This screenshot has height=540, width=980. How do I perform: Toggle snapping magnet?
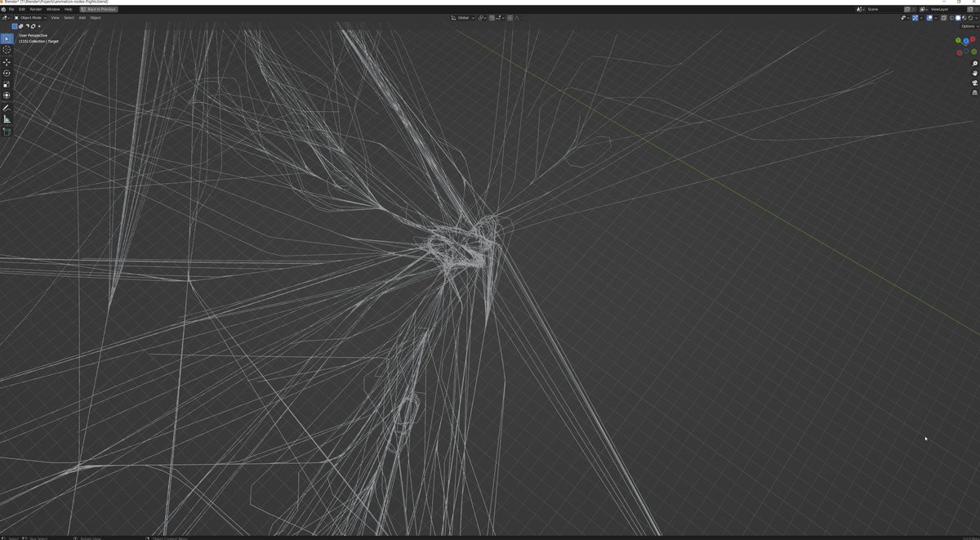pos(492,18)
